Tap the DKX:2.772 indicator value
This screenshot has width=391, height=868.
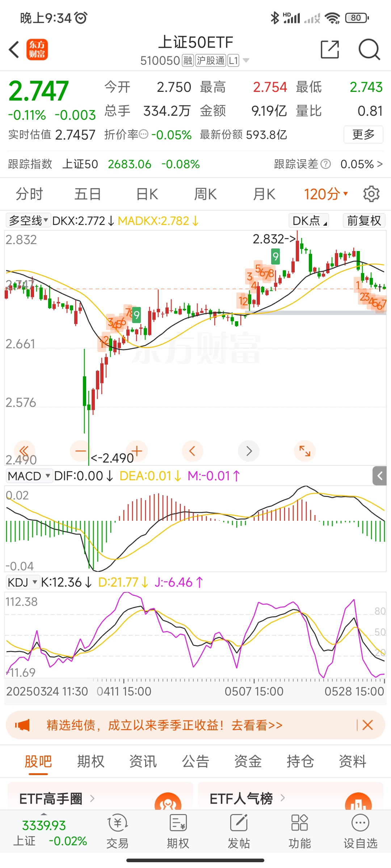click(83, 220)
